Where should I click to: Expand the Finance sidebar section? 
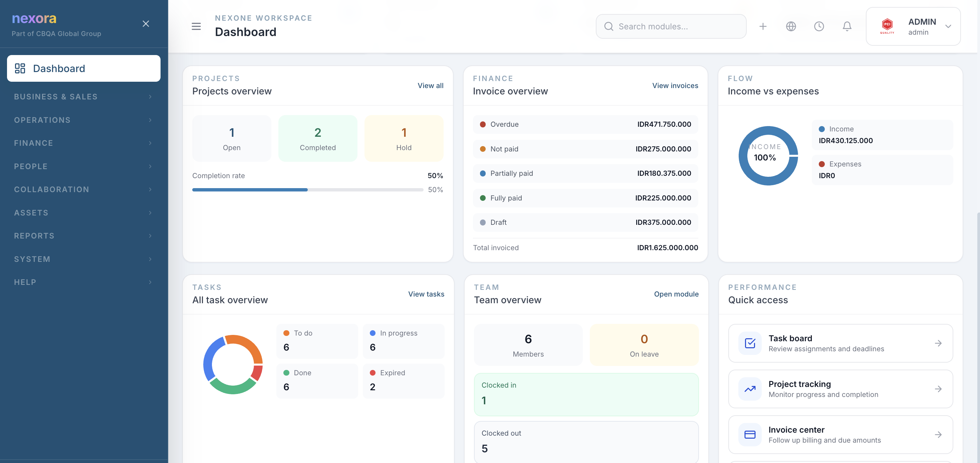[x=84, y=143]
